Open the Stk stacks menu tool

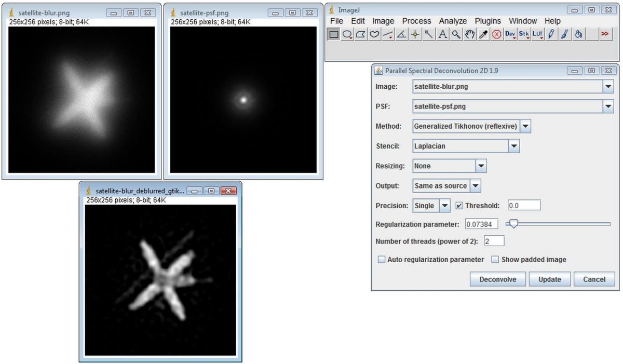pos(524,34)
